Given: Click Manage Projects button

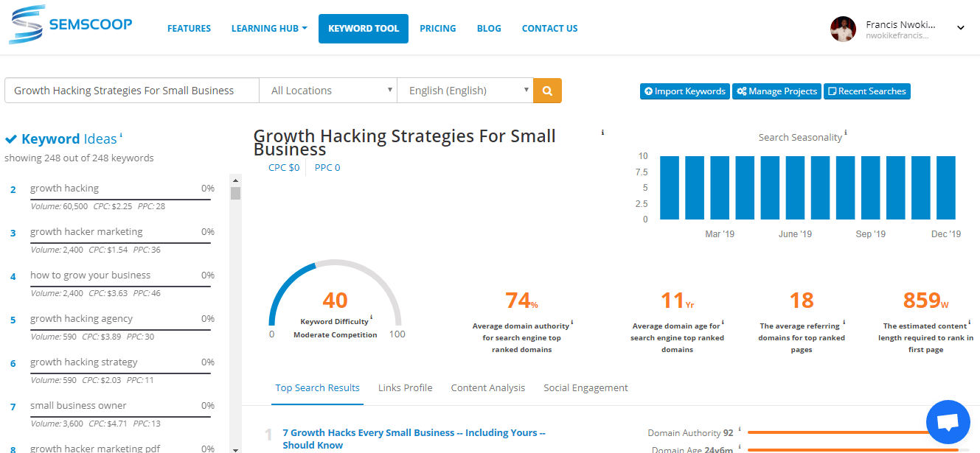Looking at the screenshot, I should pyautogui.click(x=776, y=91).
